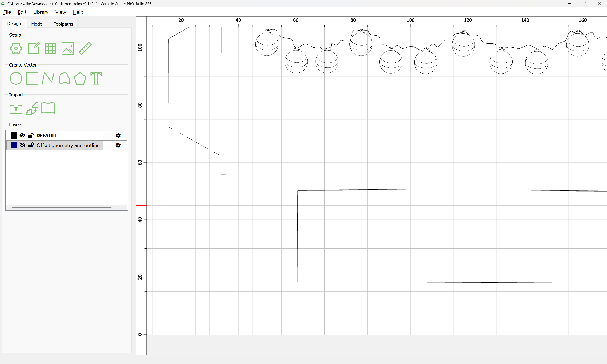607x364 pixels.
Task: Lock the DEFAULT layer
Action: coord(31,135)
